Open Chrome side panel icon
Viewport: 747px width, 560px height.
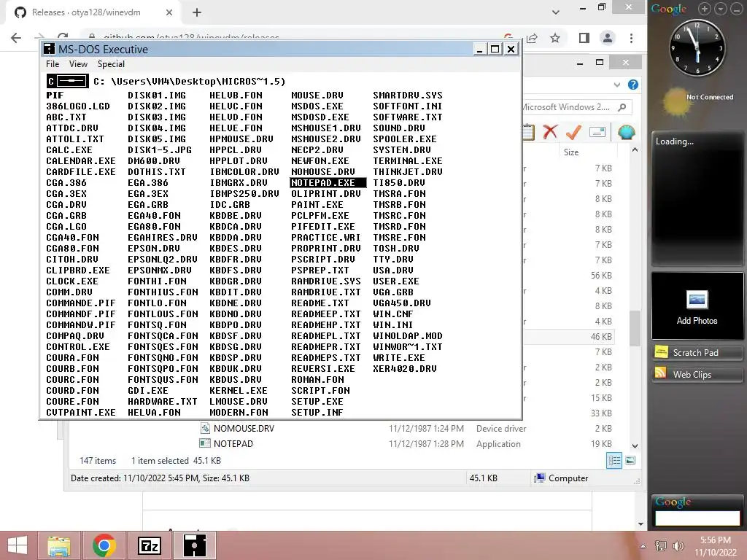point(584,38)
